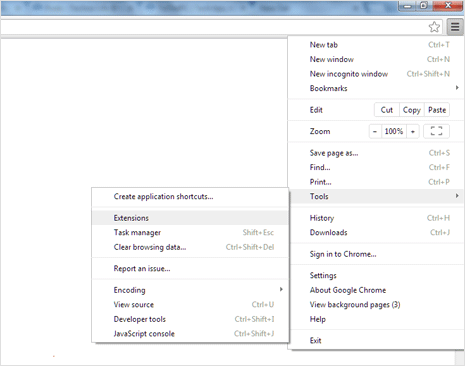Click the 100% zoom level value
Screen dimensions: 465x366
(x=394, y=131)
